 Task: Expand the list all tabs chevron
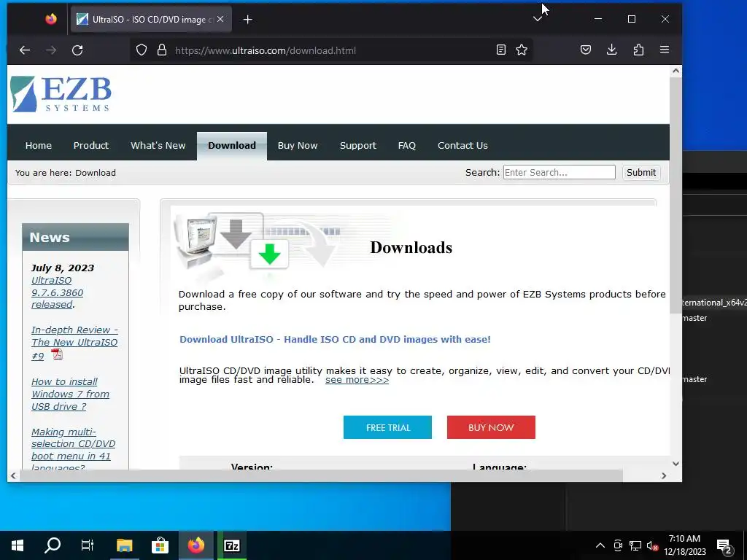tap(538, 19)
